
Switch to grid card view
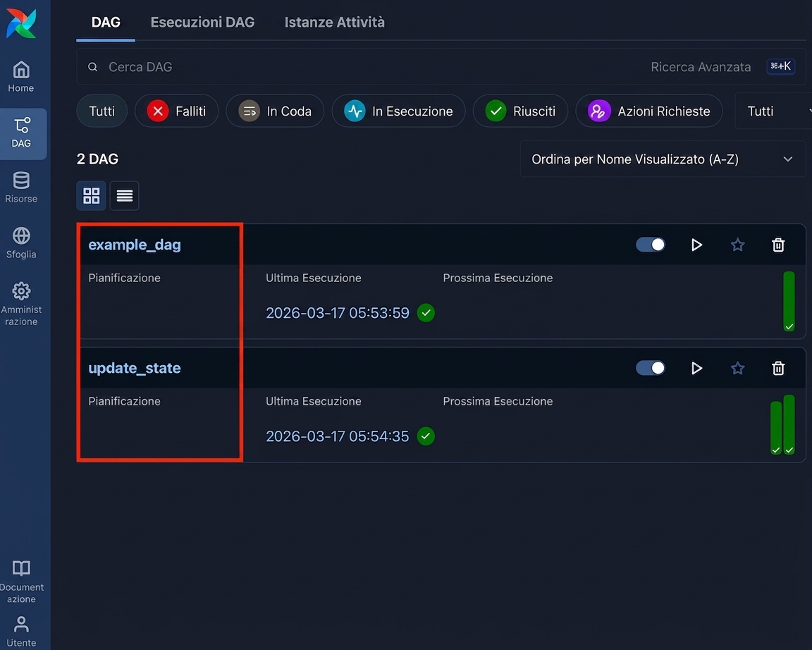coord(91,196)
